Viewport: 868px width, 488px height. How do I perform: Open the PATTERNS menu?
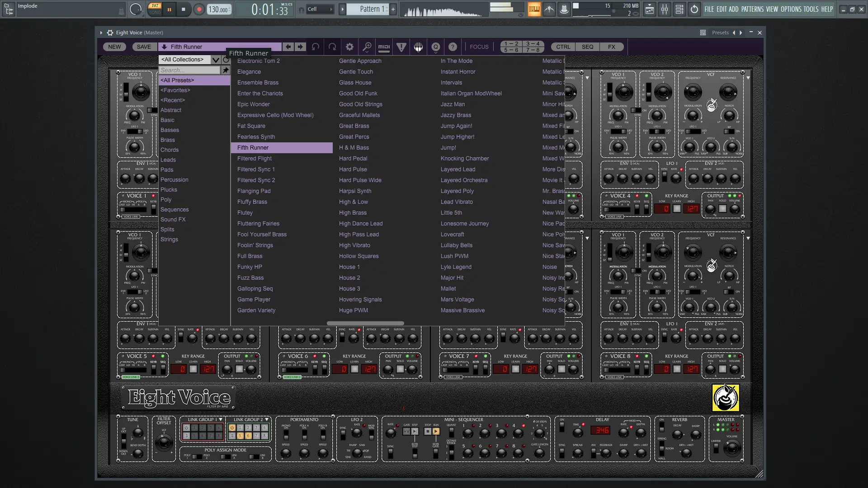(752, 9)
